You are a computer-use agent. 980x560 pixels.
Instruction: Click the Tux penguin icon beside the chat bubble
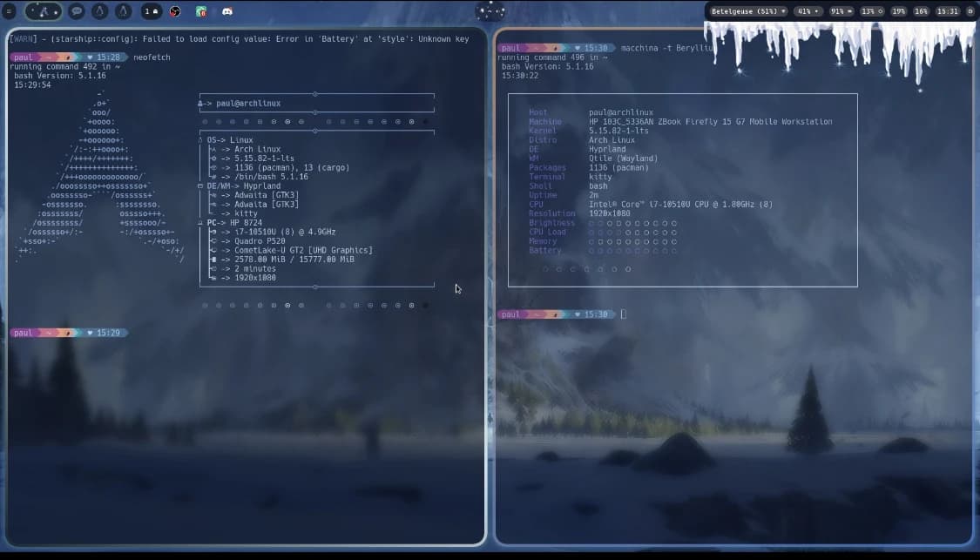click(99, 11)
